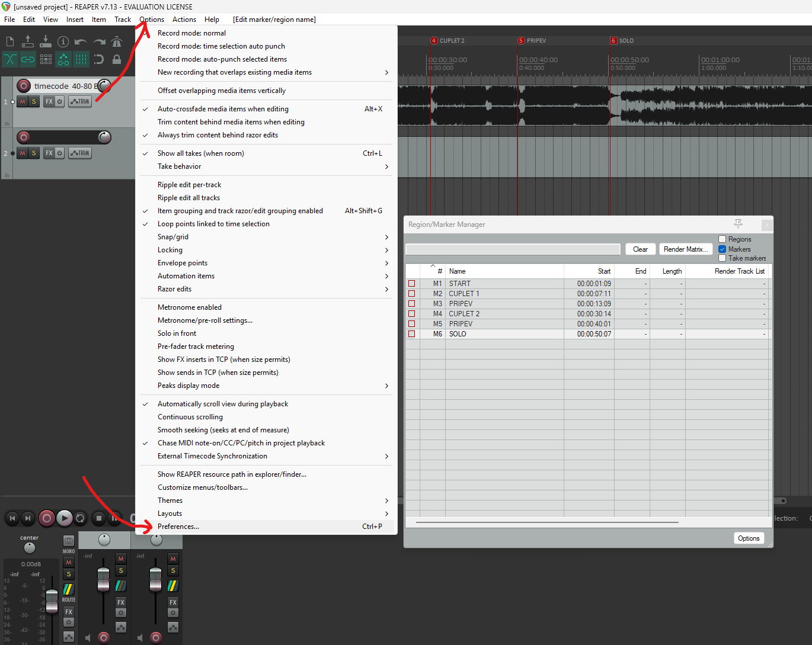Viewport: 812px width, 645px height.
Task: Click the color box of marker M4 row
Action: [412, 314]
